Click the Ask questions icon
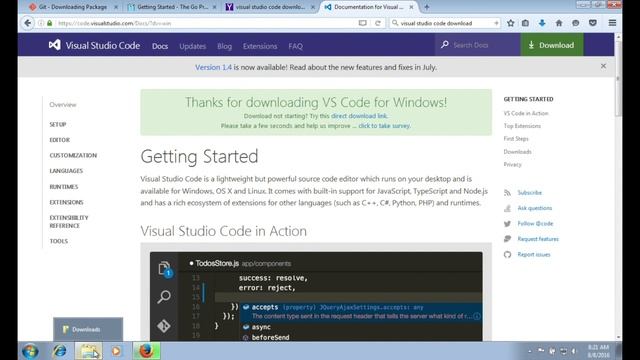 (507, 208)
